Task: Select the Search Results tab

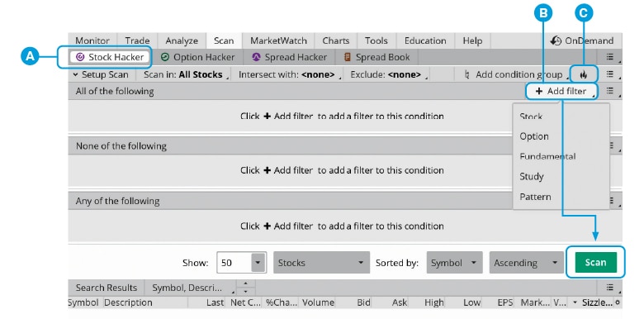Action: pyautogui.click(x=107, y=288)
